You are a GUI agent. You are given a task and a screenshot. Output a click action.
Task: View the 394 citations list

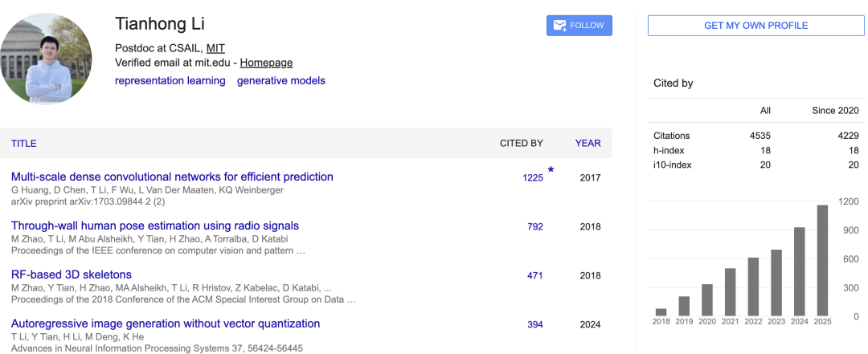click(x=535, y=325)
